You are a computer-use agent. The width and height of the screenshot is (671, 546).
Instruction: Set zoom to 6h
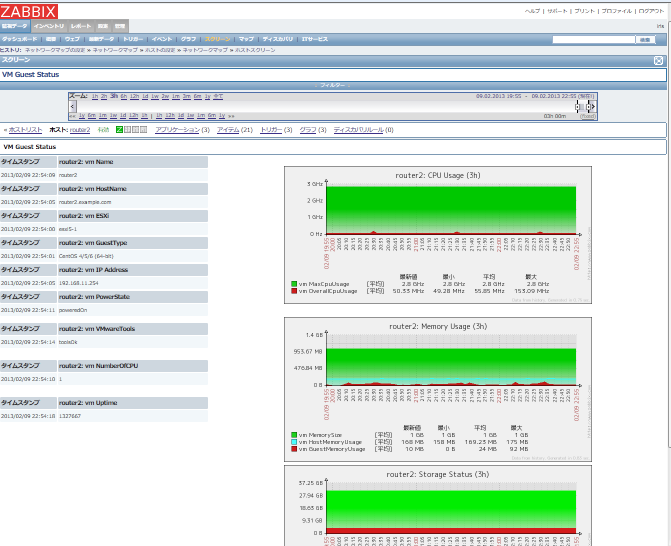[124, 96]
